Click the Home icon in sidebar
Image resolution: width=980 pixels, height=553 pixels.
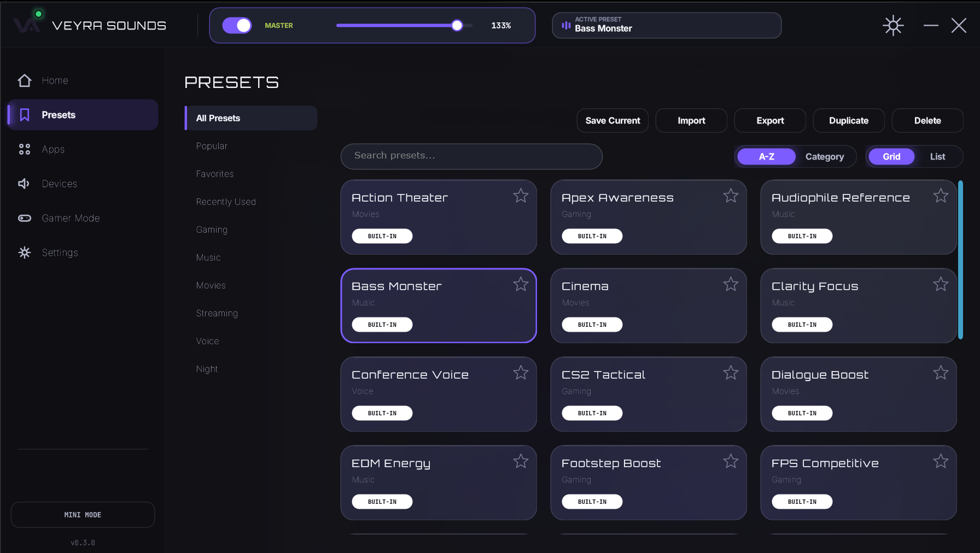pos(25,80)
